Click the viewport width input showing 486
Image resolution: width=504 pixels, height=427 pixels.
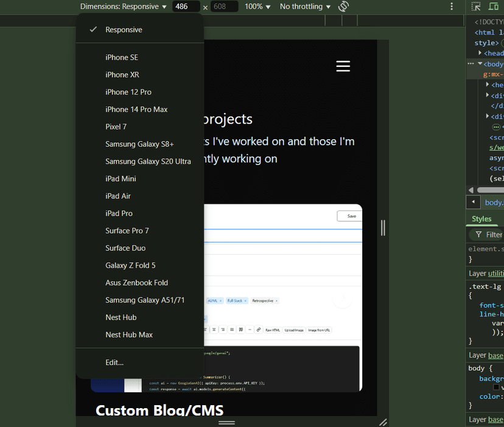(186, 7)
